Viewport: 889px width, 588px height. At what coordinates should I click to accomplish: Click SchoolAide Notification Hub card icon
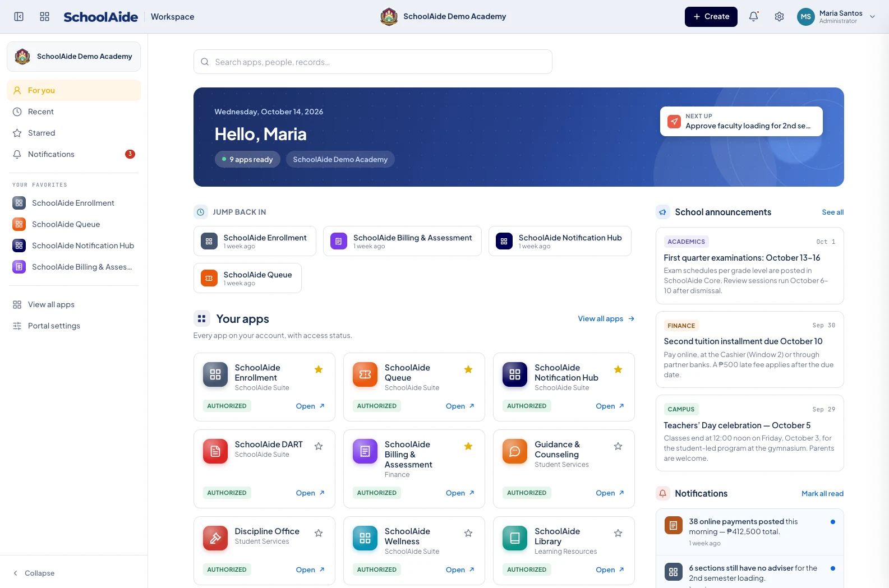[x=515, y=374]
